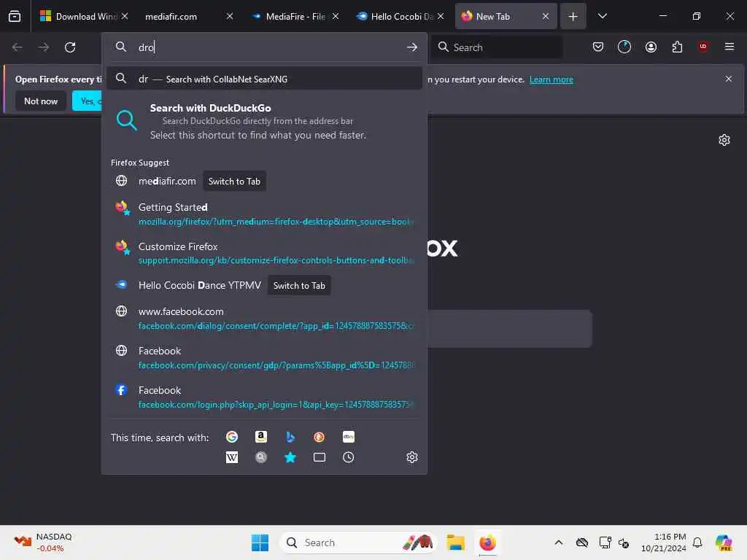Switch to Tab for Hello Cocobi Dance YTPMV

[299, 285]
